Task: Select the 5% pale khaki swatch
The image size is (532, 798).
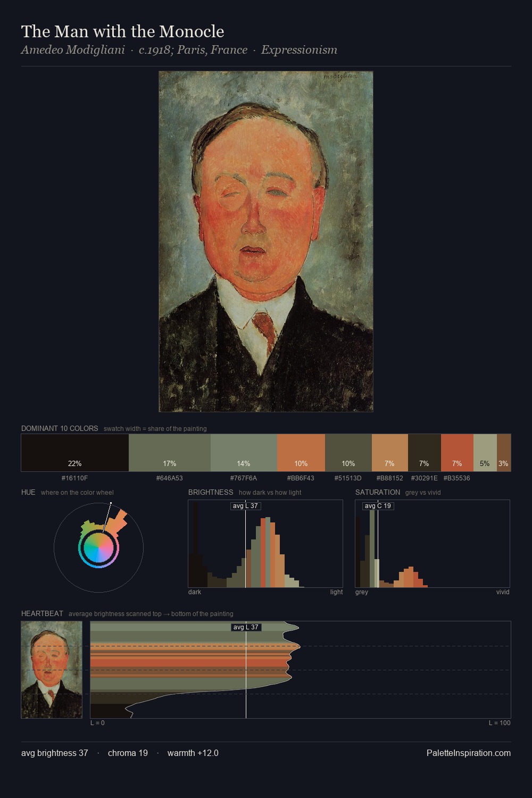Action: click(485, 453)
